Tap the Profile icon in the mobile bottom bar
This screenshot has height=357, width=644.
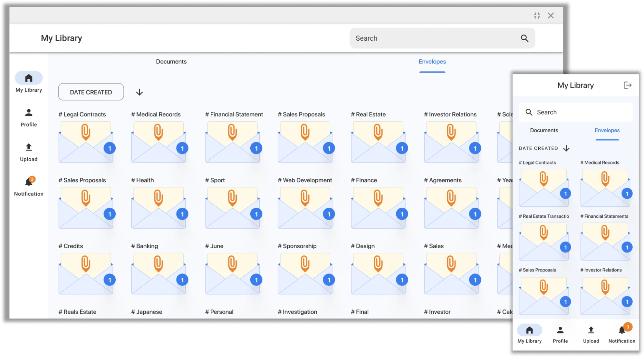point(560,330)
